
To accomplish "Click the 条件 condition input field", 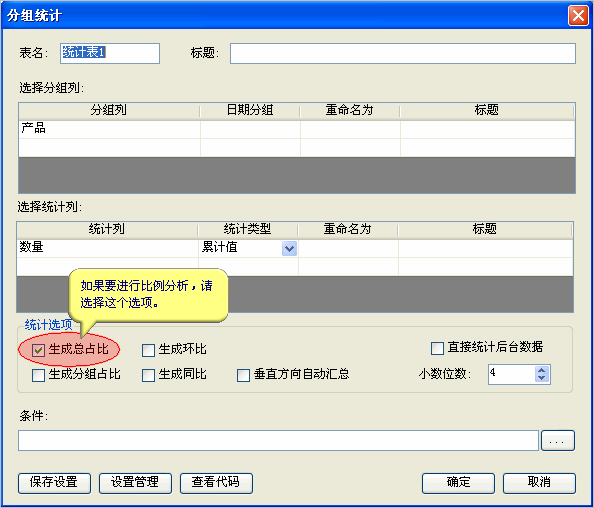I will point(278,441).
